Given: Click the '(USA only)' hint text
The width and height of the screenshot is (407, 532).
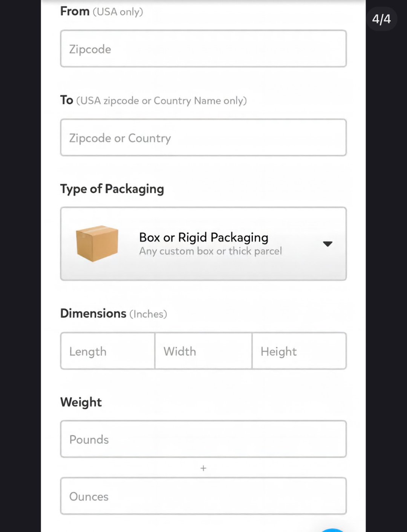Looking at the screenshot, I should [x=118, y=12].
